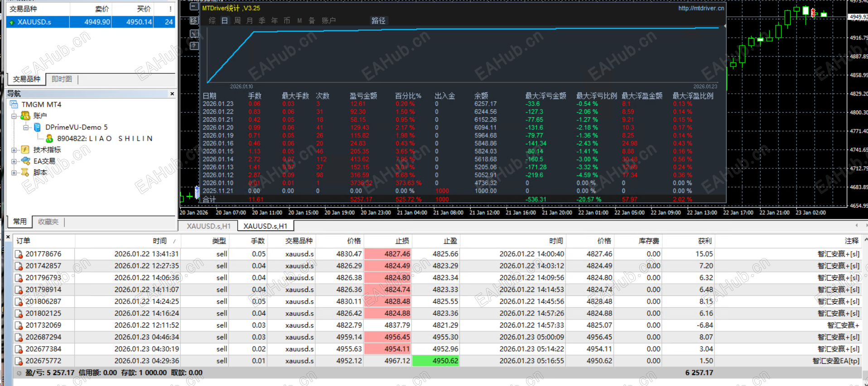The width and height of the screenshot is (868, 386).
Task: Click the TMGM MT4 root icon
Action: (x=14, y=105)
